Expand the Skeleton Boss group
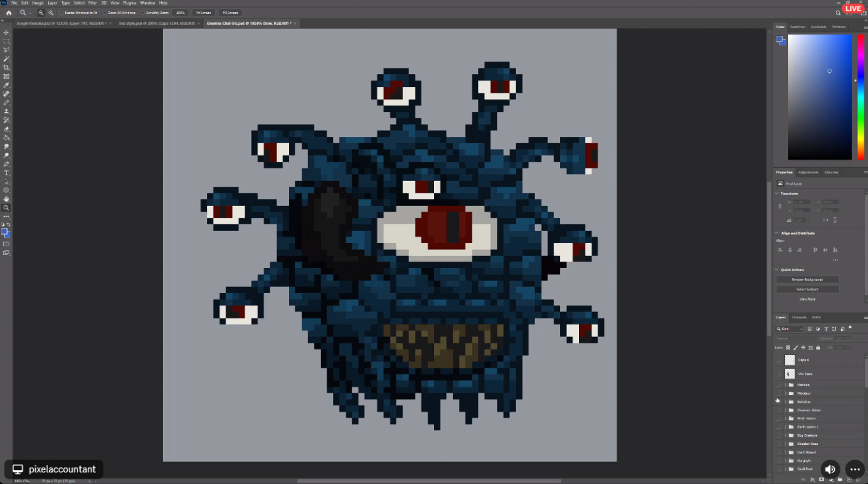868x484 pixels. click(785, 444)
